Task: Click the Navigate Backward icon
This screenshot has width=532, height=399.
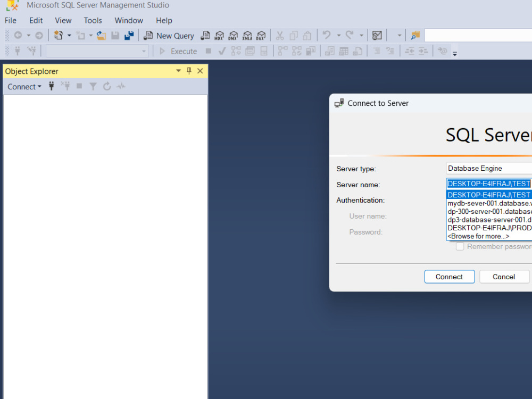Action: click(18, 35)
